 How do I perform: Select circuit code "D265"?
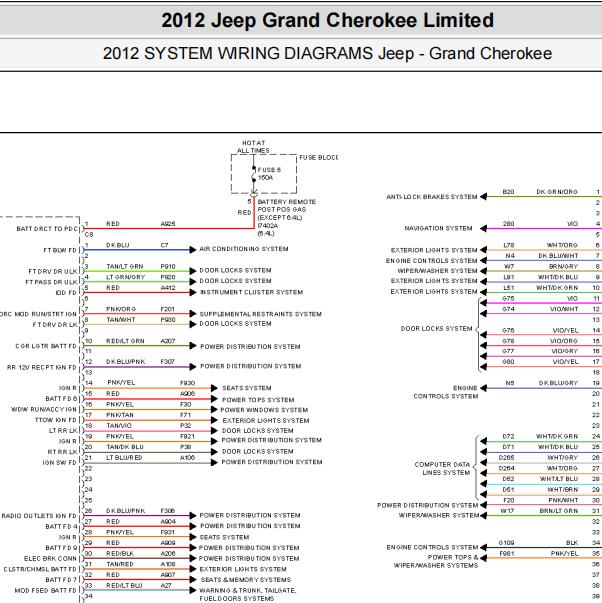507,458
